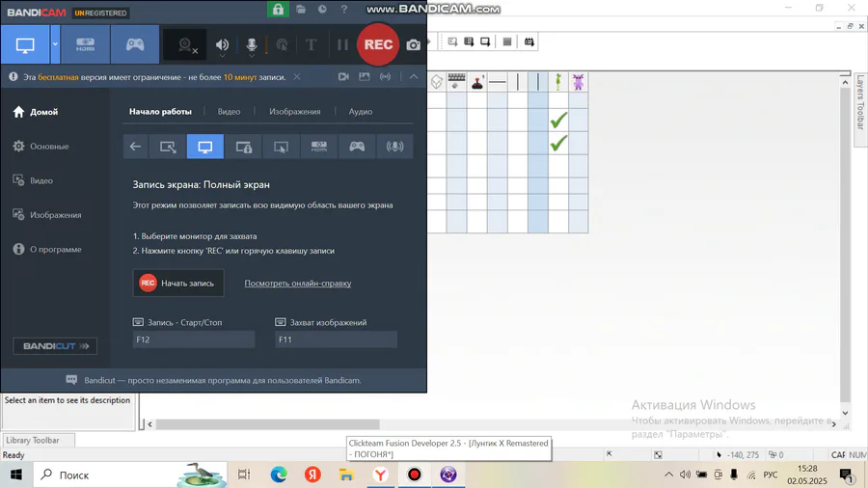Show hidden system tray icons chevron
Viewport: 868px width, 488px height.
point(668,474)
